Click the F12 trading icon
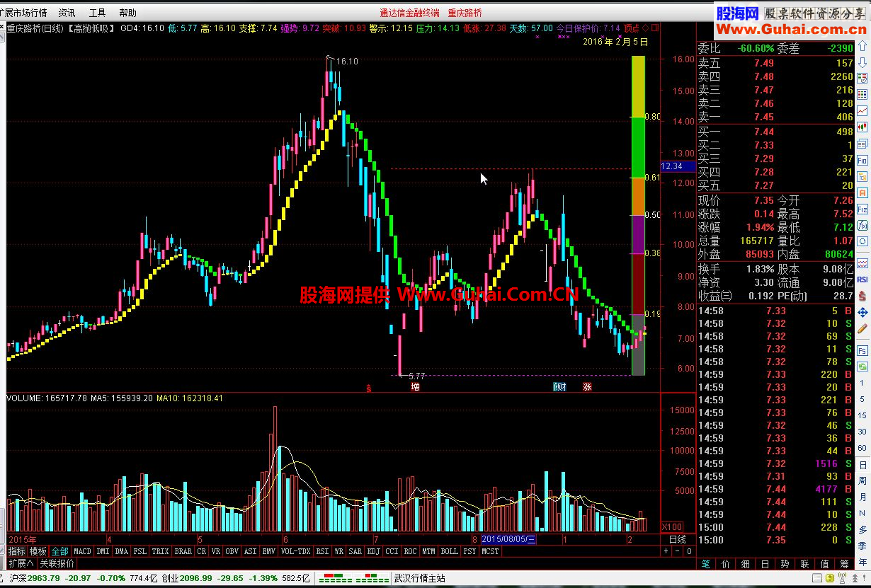This screenshot has width=871, height=588. [863, 209]
